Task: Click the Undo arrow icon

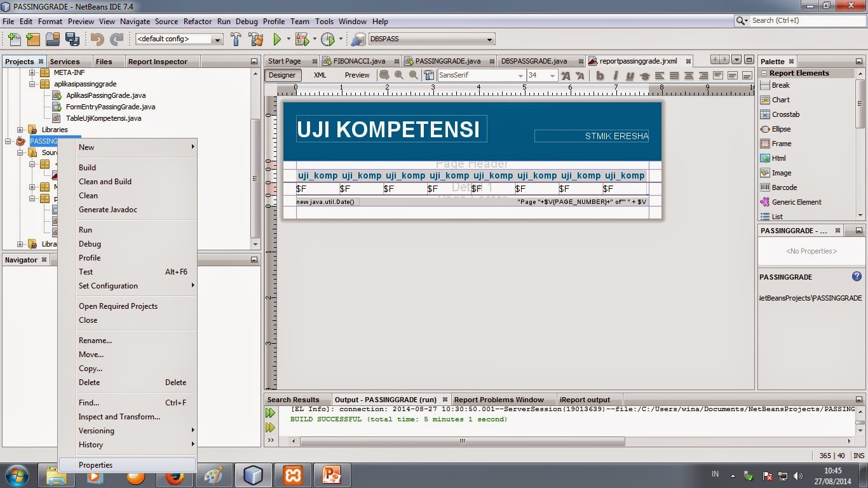Action: [x=97, y=39]
